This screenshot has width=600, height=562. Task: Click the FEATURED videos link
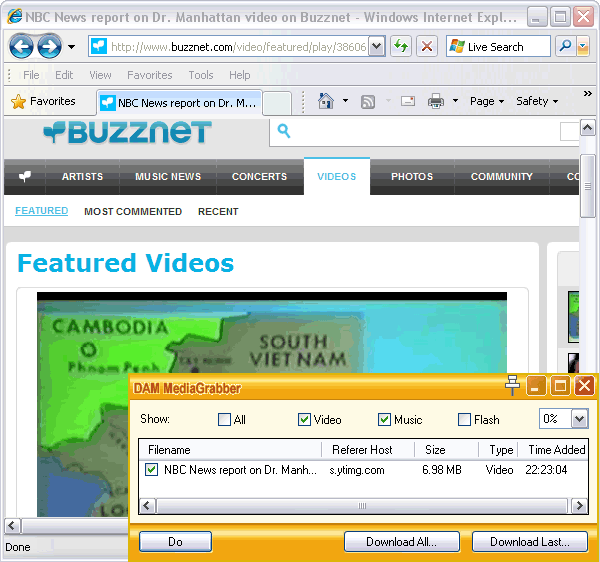[42, 211]
